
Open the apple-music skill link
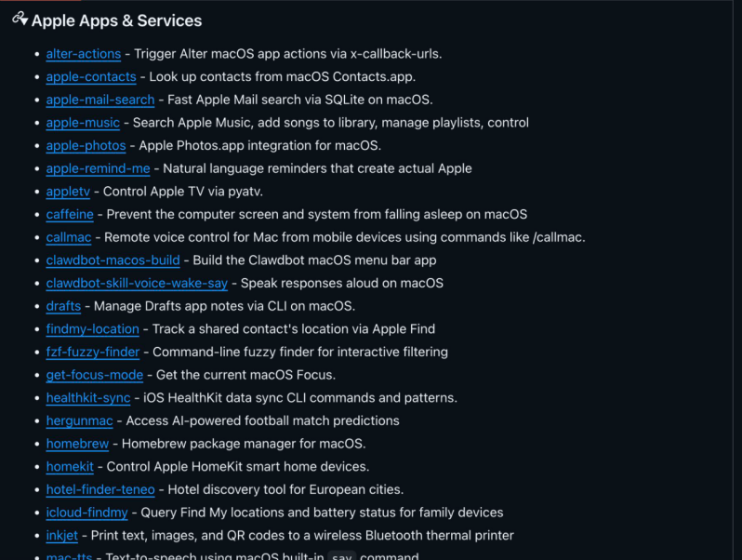83,123
